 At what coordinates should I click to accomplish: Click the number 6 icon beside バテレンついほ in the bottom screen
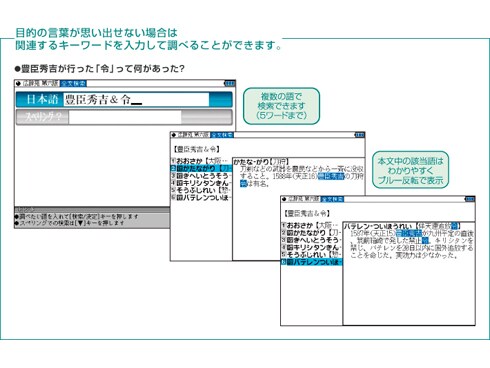(x=284, y=262)
